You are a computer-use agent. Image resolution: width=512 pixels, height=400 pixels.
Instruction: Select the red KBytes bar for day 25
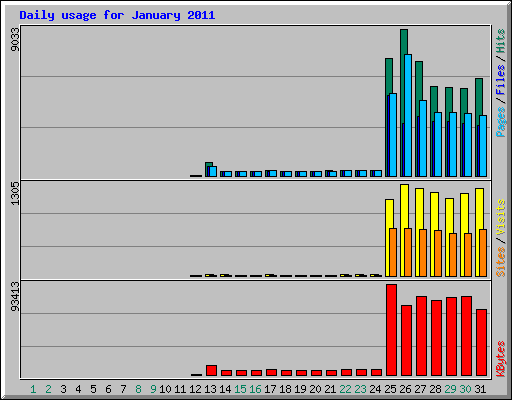click(x=391, y=330)
